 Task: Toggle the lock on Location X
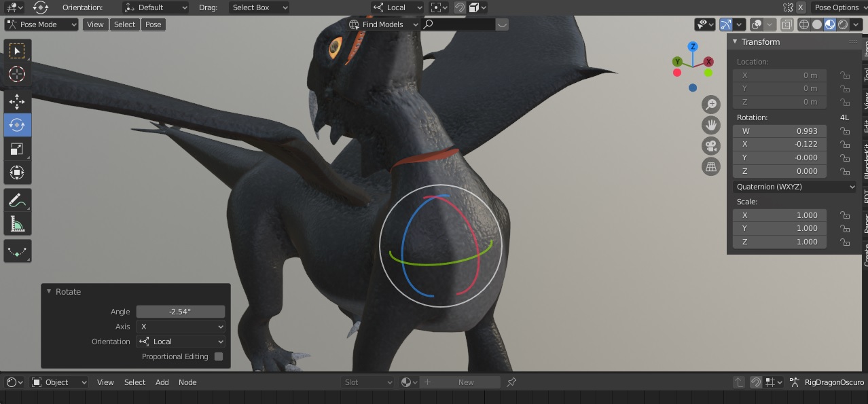point(845,75)
